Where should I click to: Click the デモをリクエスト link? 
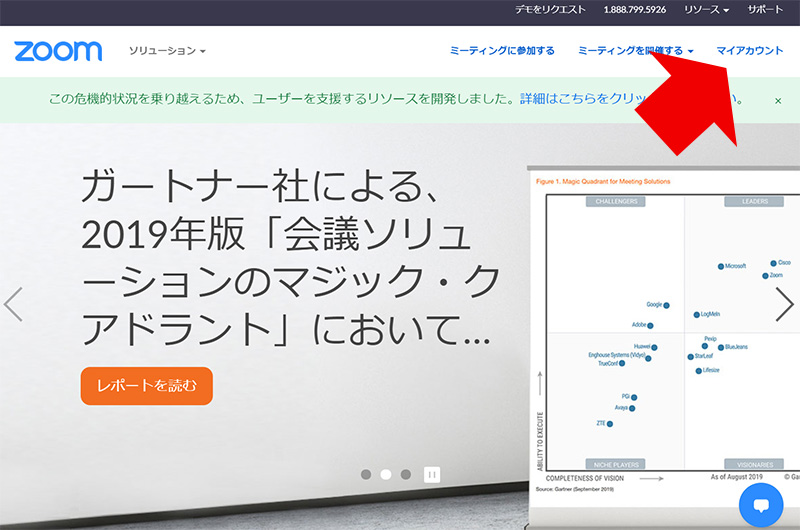click(549, 9)
